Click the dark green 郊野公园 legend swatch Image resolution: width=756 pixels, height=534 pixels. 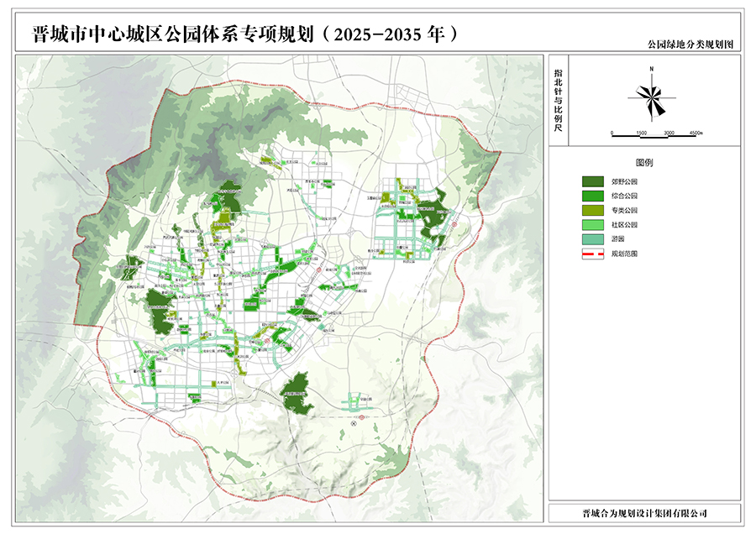(x=593, y=181)
